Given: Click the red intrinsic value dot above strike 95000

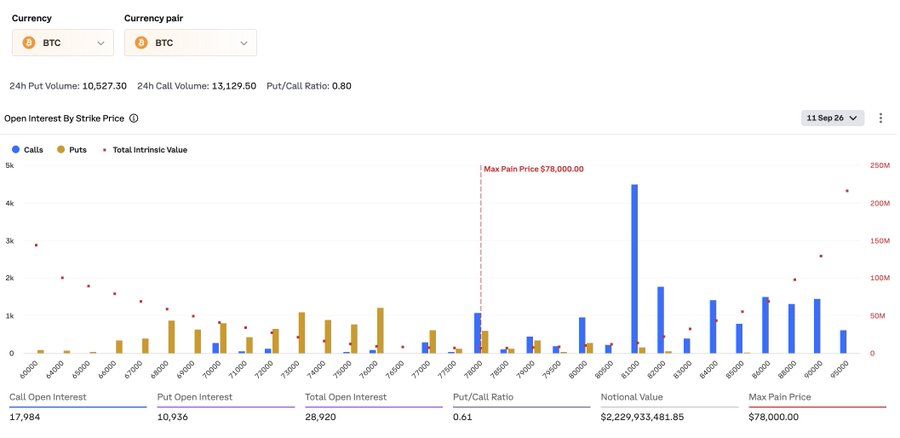Looking at the screenshot, I should [x=847, y=191].
